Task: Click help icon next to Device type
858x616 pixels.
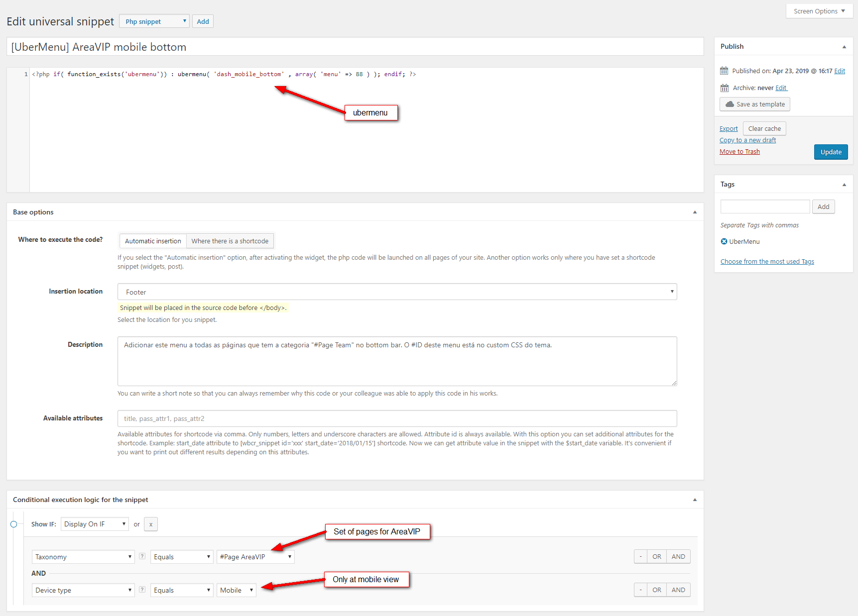Action: (142, 590)
